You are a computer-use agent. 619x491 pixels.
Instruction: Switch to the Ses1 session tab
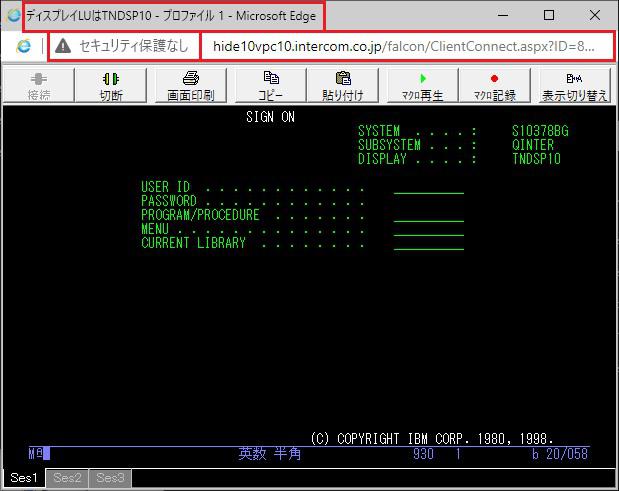pos(24,478)
